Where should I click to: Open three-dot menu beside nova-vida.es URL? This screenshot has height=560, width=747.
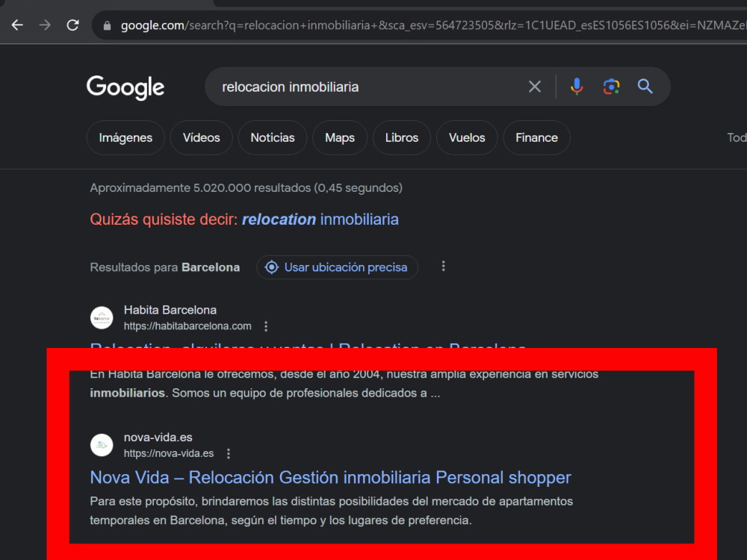pyautogui.click(x=229, y=453)
